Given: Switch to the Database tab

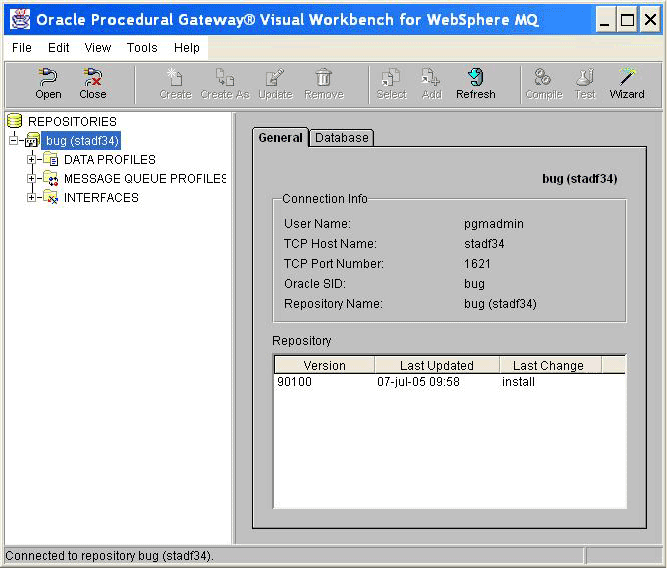Looking at the screenshot, I should pos(341,138).
